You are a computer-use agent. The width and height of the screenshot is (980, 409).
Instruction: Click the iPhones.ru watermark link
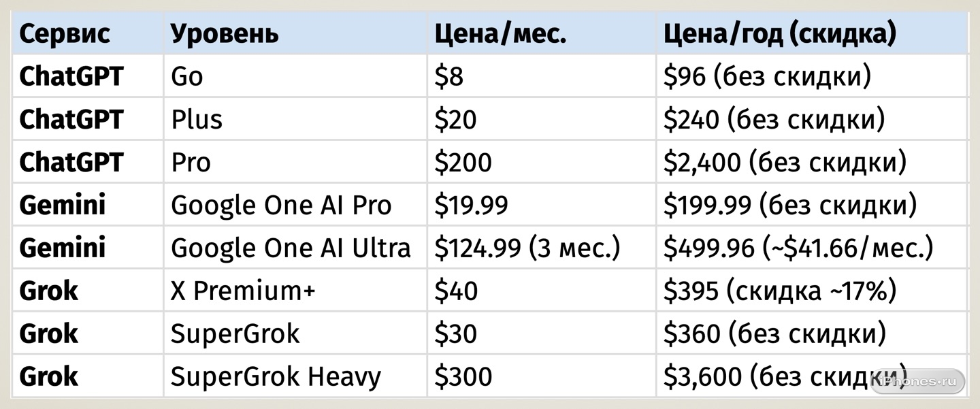(x=917, y=381)
